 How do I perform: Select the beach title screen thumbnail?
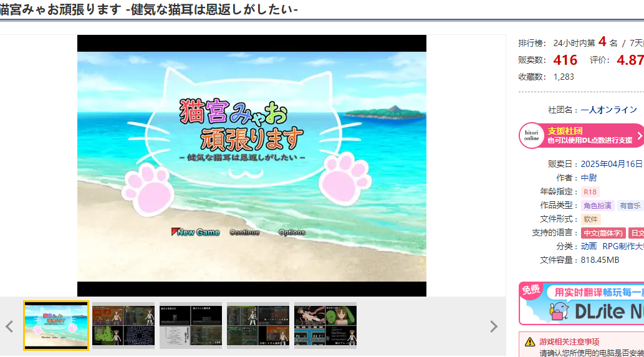(56, 325)
